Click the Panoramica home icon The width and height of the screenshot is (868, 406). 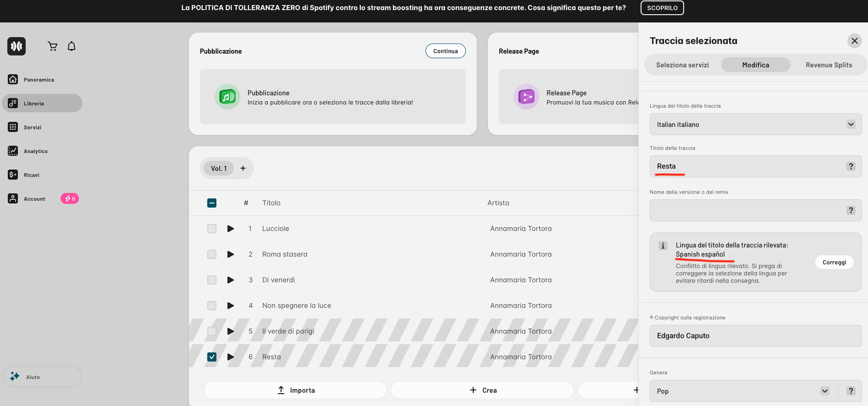tap(13, 79)
